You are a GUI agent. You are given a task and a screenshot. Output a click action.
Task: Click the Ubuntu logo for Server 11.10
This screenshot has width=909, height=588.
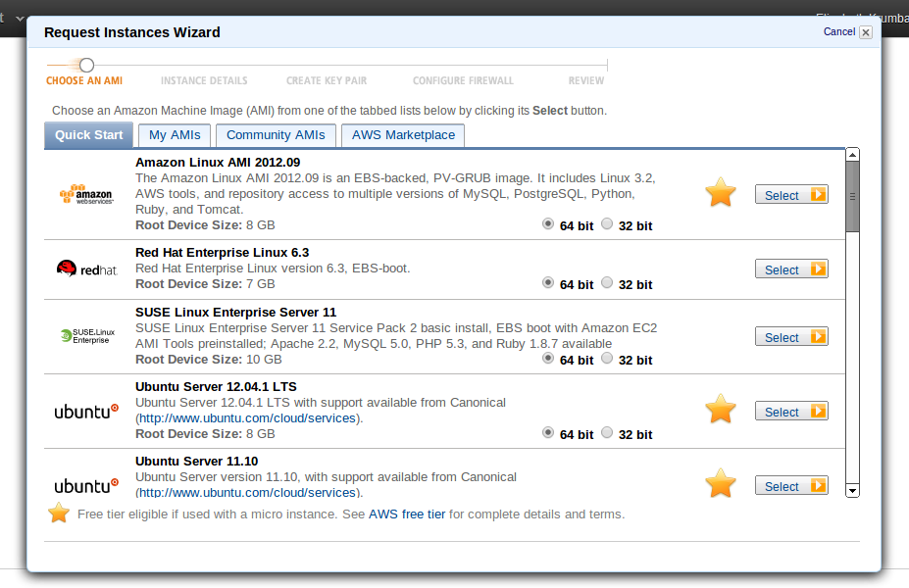pyautogui.click(x=86, y=485)
